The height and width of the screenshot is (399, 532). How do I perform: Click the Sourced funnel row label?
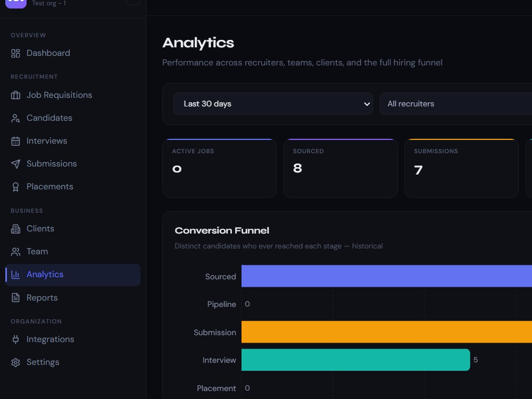click(221, 277)
